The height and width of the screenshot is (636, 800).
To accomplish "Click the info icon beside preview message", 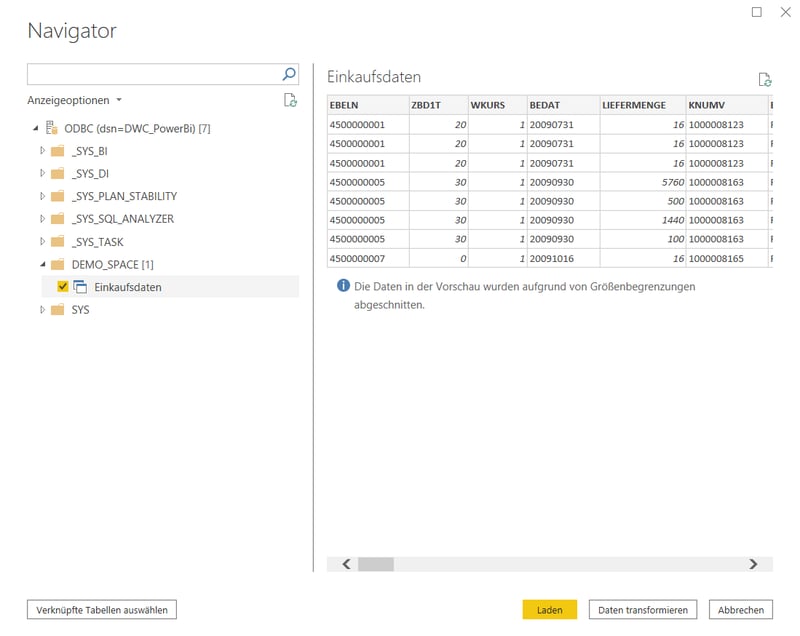I will pyautogui.click(x=343, y=286).
